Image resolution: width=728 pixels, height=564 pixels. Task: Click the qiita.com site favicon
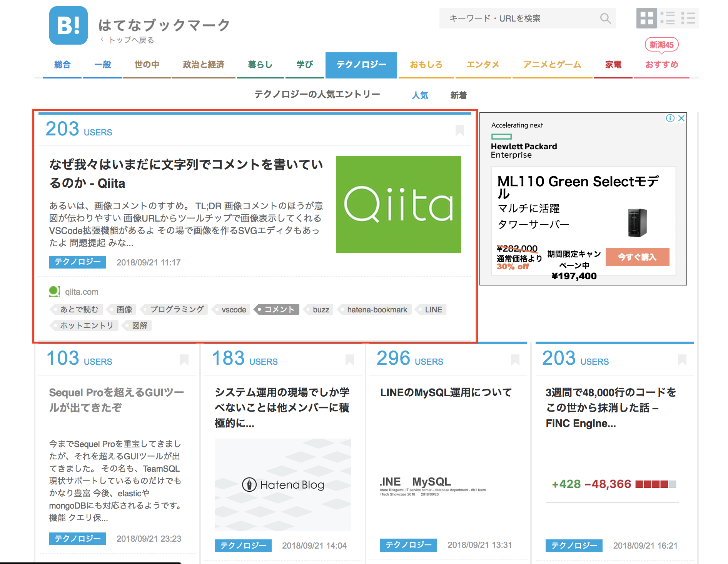click(54, 291)
